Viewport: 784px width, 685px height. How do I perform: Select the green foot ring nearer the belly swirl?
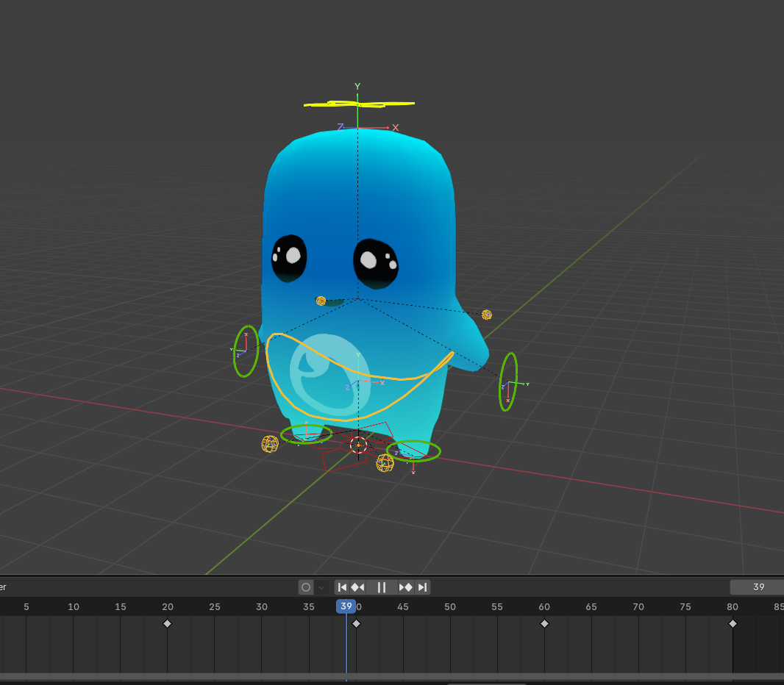(x=306, y=434)
